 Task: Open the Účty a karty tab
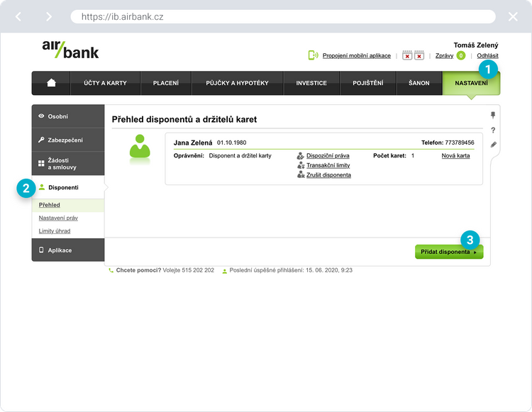coord(105,83)
